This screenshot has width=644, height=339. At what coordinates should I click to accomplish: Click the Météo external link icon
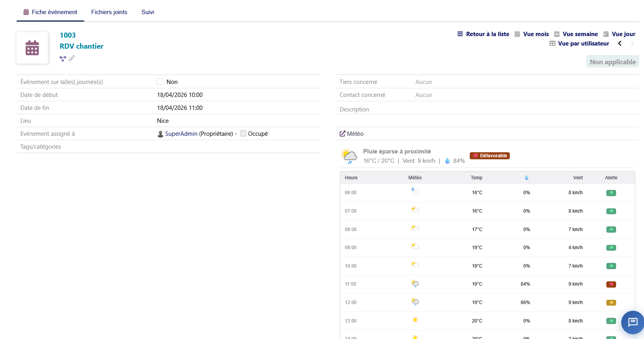pos(343,134)
